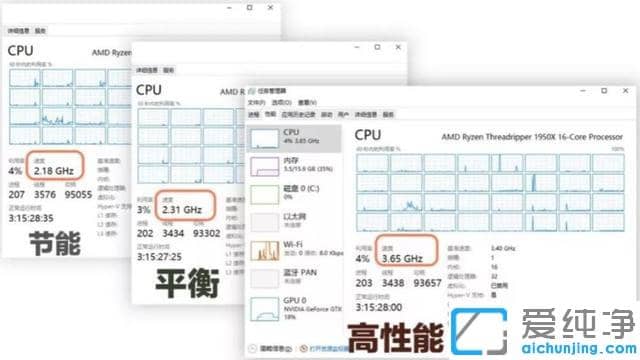Click the CPU heading in the front window
Screen dimensions: 640x360
point(368,135)
